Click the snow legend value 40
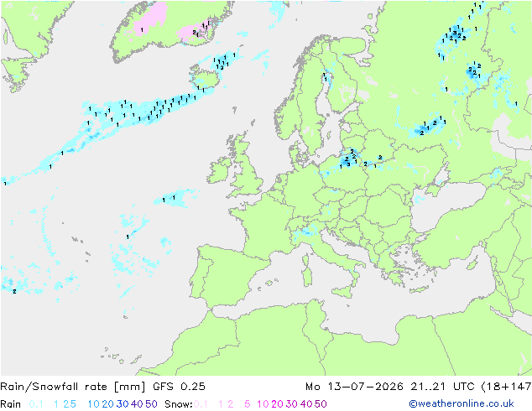The image size is (532, 411). point(306,404)
